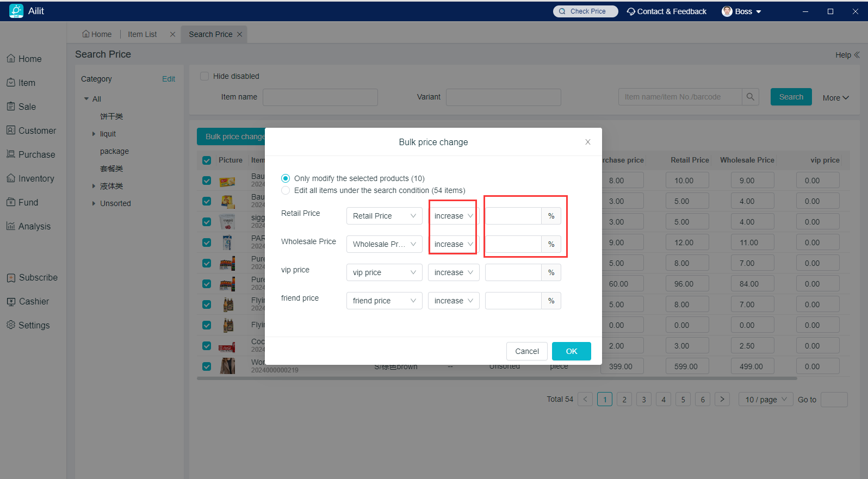Screen dimensions: 868x479
Task: Switch to the Home tab
Action: click(x=97, y=34)
